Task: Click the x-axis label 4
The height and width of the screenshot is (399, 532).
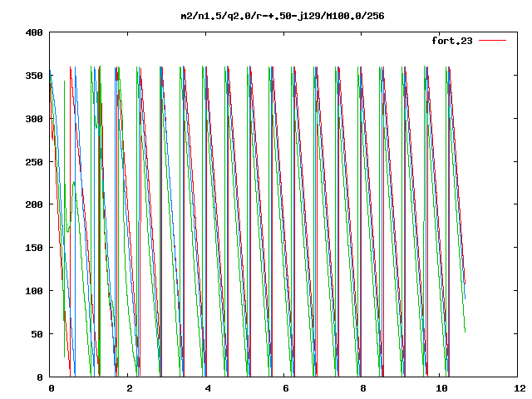Action: click(208, 388)
